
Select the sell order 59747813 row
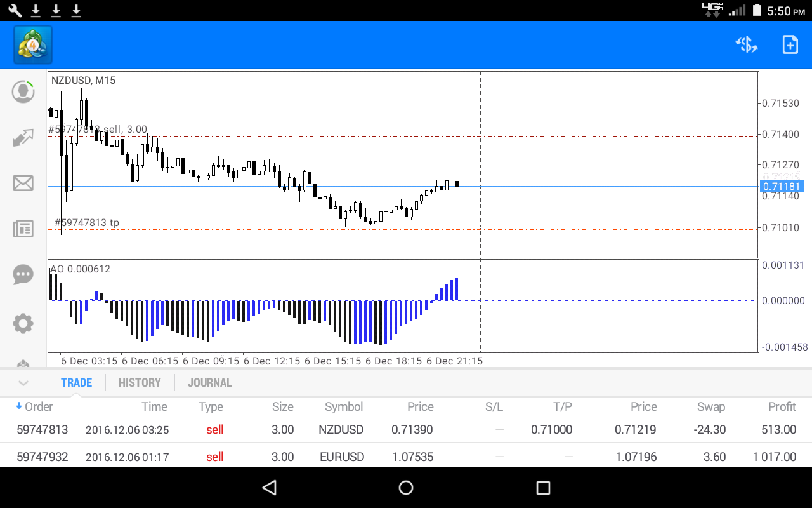406,429
